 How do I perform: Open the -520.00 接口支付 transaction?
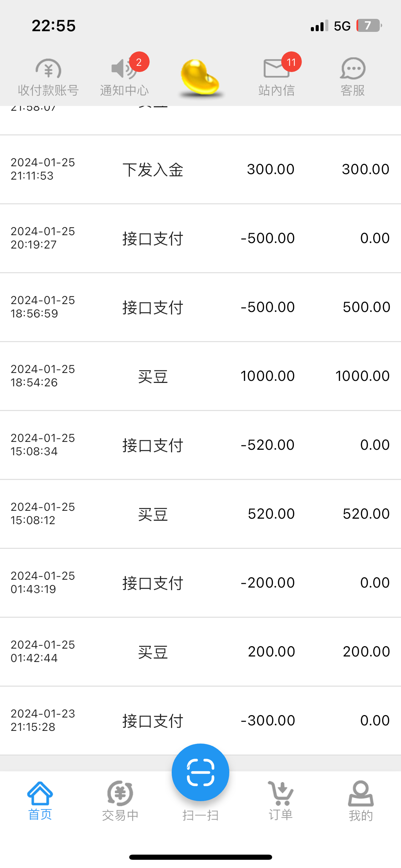[200, 445]
